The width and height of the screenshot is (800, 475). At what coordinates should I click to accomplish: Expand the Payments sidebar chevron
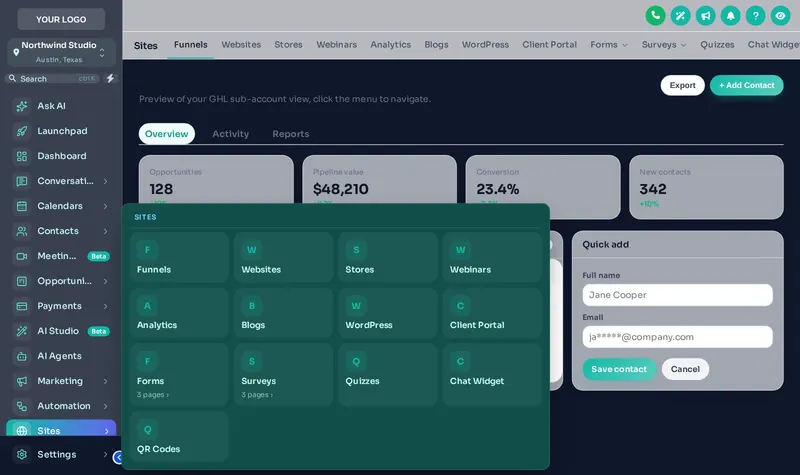[x=106, y=306]
